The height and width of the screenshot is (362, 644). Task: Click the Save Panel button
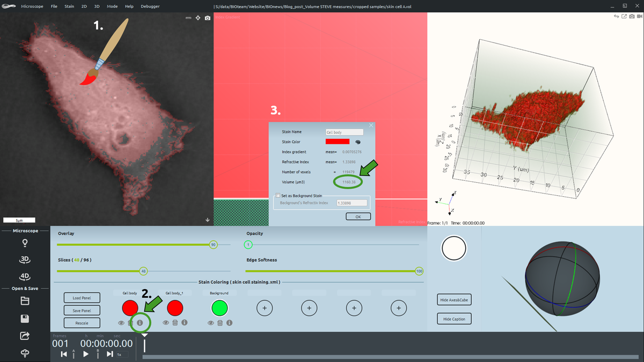[x=82, y=311]
